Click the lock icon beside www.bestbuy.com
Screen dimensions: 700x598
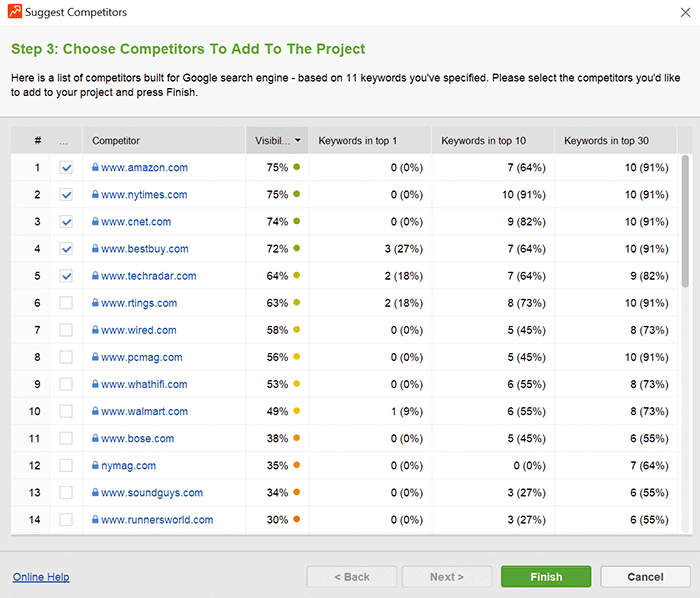tap(95, 249)
